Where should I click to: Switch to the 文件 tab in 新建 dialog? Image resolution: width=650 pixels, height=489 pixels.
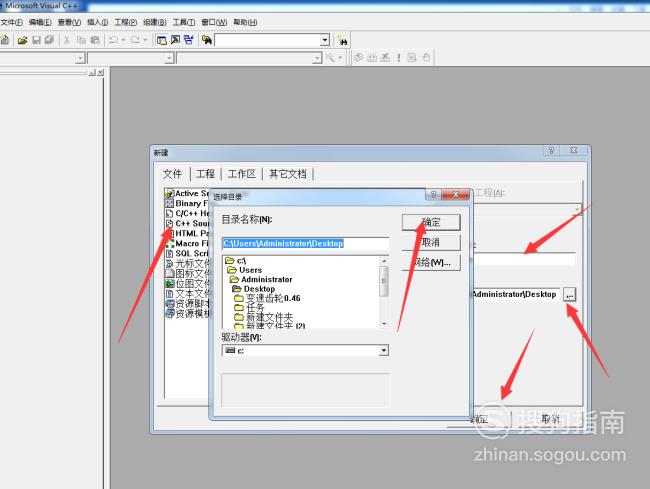point(172,174)
